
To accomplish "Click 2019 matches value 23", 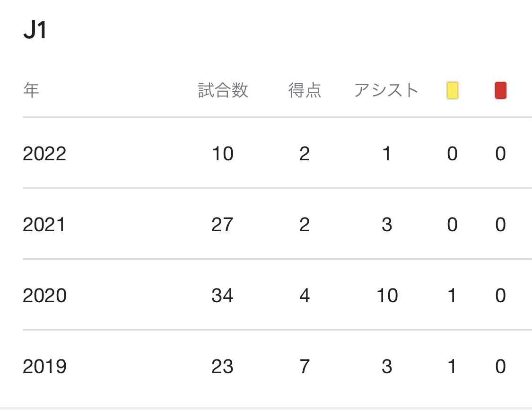I will (x=222, y=366).
